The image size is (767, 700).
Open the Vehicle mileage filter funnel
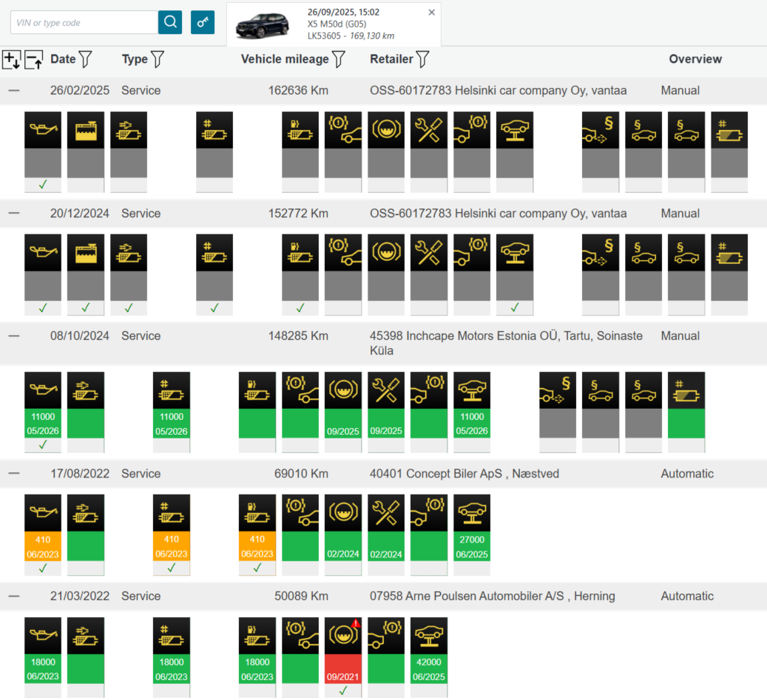pos(339,59)
